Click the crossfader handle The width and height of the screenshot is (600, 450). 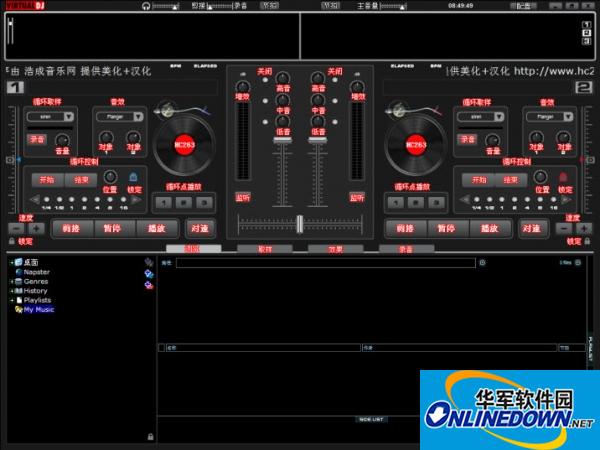coord(300,224)
